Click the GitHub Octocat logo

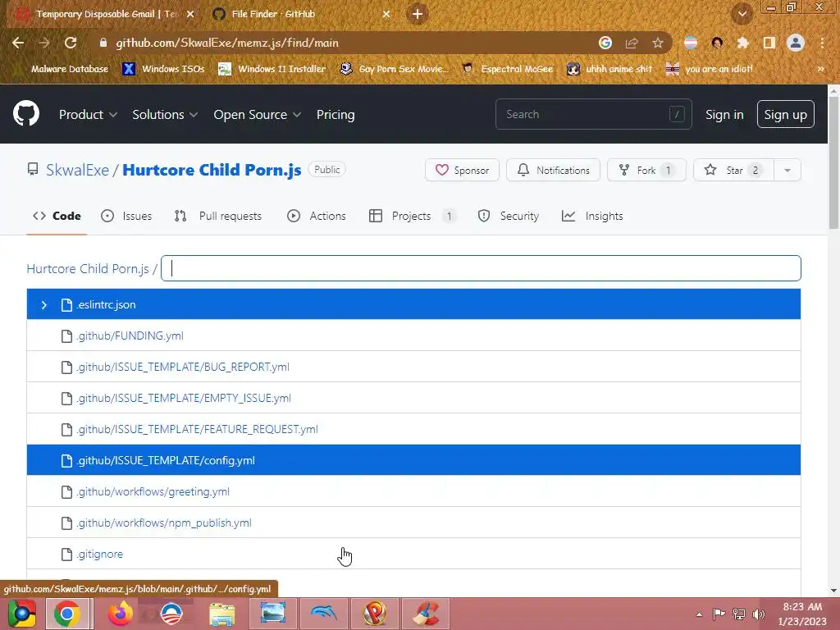point(26,113)
